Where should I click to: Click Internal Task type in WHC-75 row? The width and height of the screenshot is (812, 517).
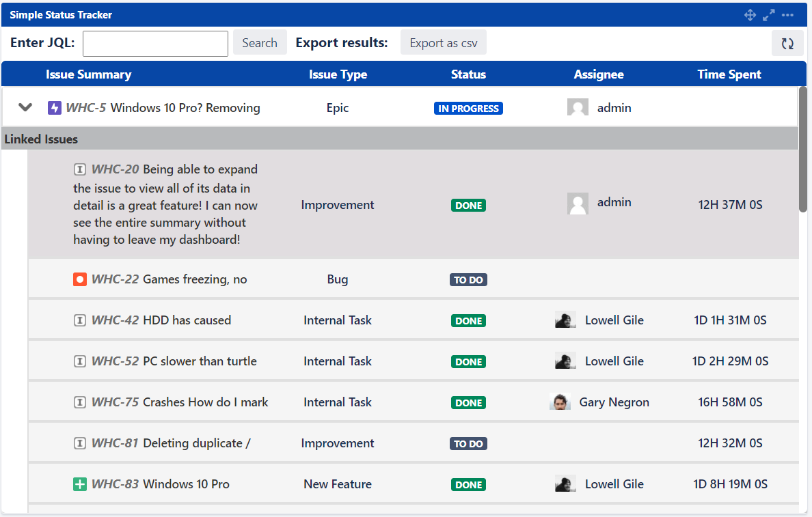point(338,402)
